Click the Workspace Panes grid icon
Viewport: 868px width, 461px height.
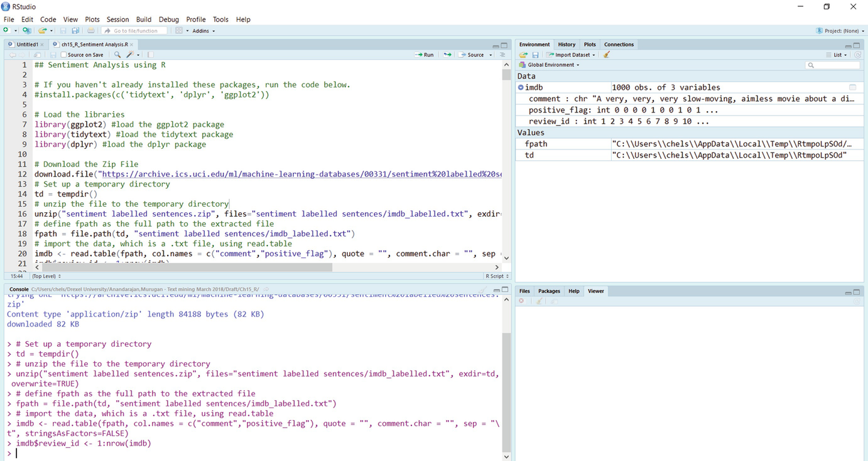click(x=179, y=30)
